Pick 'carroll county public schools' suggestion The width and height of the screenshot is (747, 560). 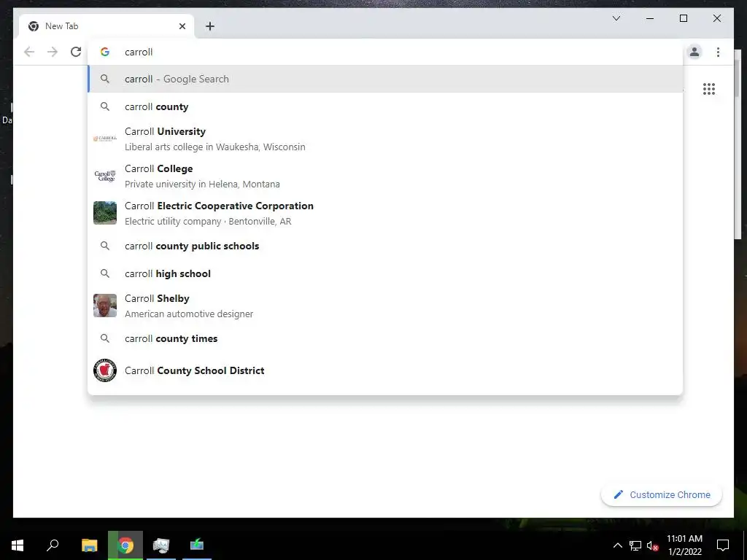385,246
